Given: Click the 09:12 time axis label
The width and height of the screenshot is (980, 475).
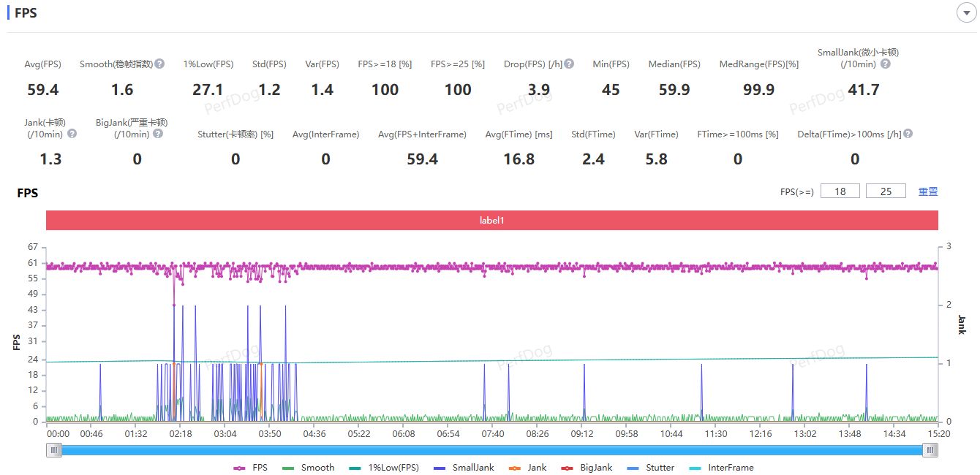Looking at the screenshot, I should point(582,434).
